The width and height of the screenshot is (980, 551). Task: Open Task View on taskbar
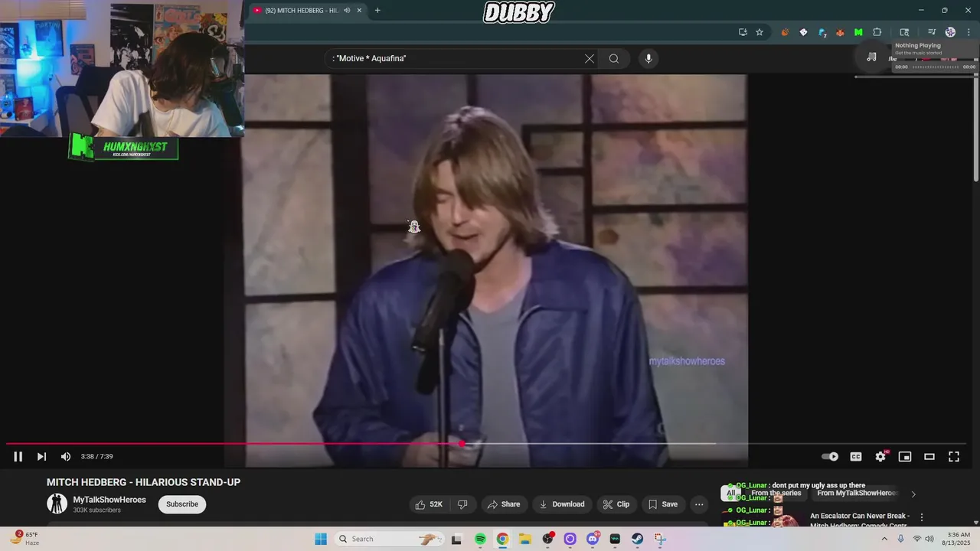coord(456,539)
